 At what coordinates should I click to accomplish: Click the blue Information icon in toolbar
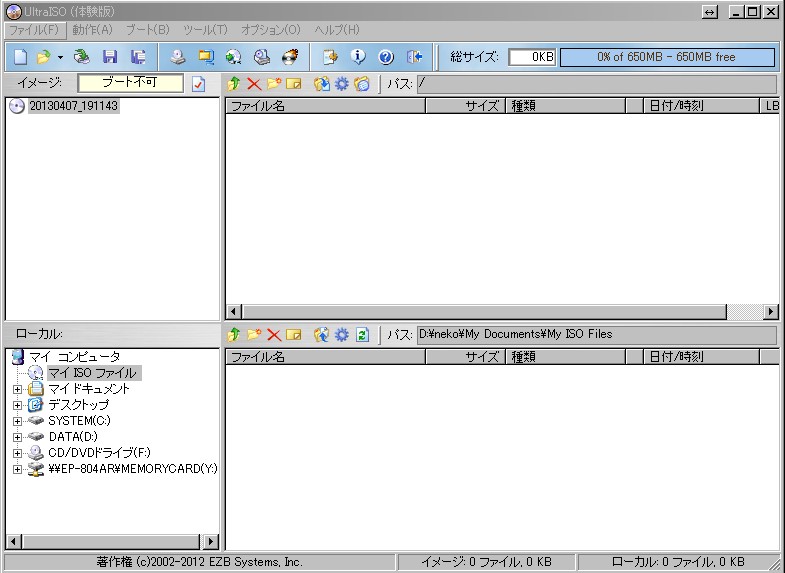point(358,57)
